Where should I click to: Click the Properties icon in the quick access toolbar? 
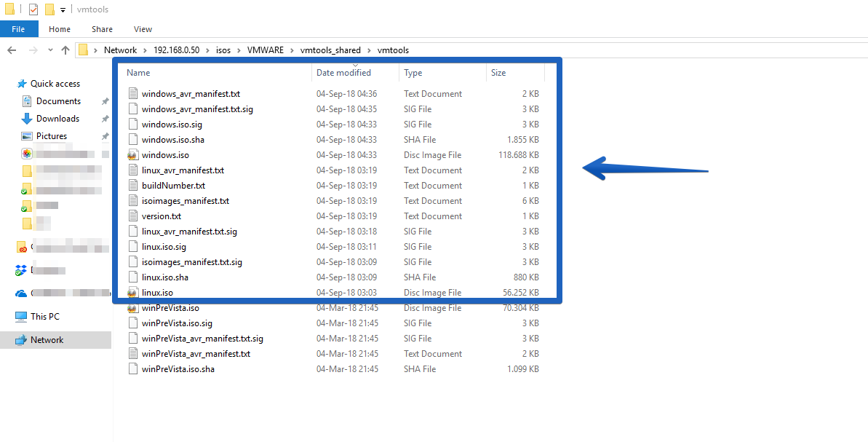pos(33,9)
